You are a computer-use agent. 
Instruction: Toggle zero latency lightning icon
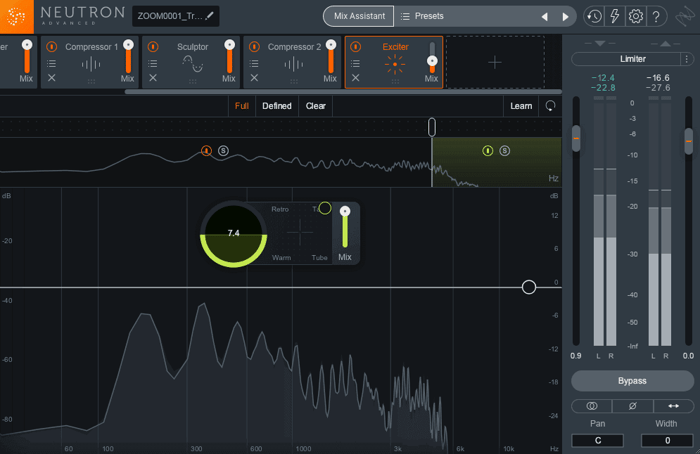pyautogui.click(x=615, y=17)
